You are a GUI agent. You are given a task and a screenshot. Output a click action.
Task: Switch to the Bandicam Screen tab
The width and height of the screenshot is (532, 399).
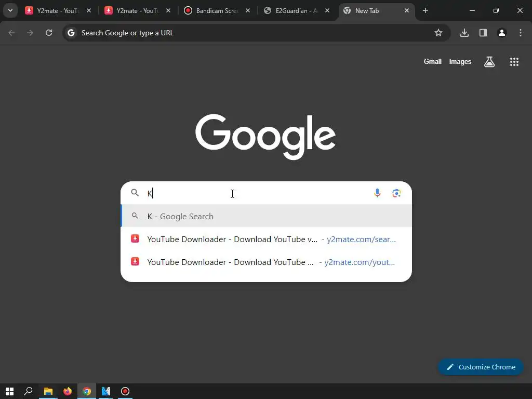(217, 11)
